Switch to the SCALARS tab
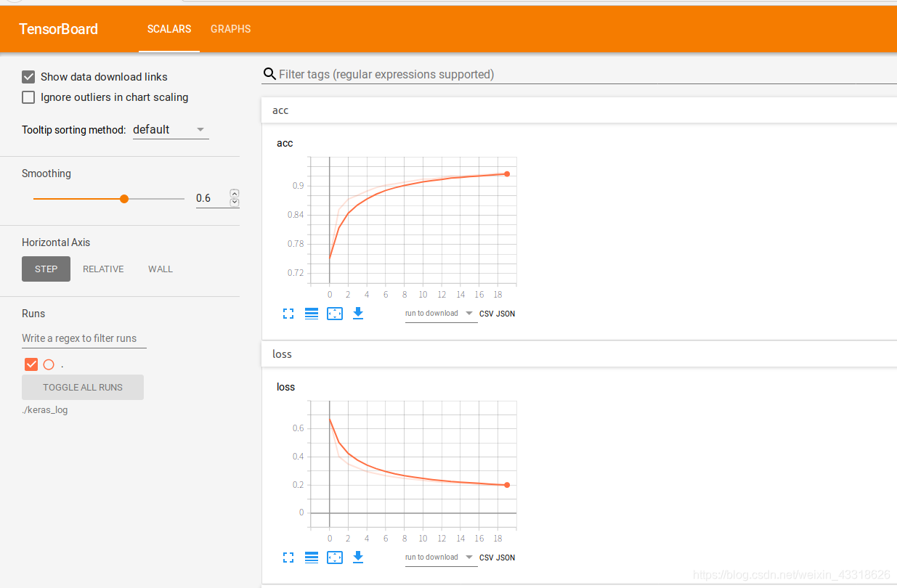The width and height of the screenshot is (897, 588). (x=169, y=29)
